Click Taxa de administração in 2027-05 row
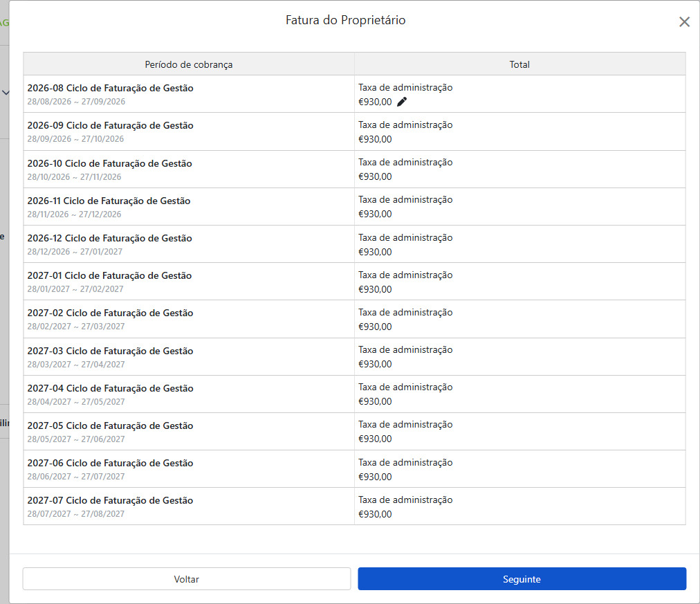The height and width of the screenshot is (604, 700). click(405, 425)
